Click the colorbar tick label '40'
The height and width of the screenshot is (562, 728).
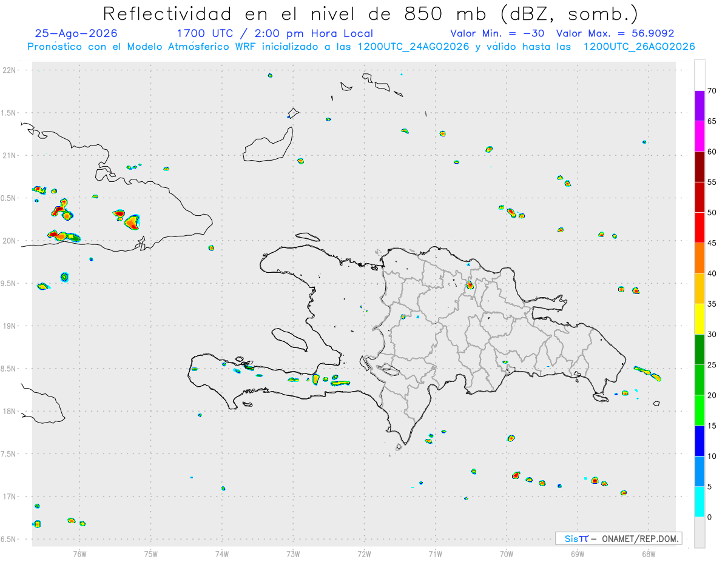click(x=712, y=273)
